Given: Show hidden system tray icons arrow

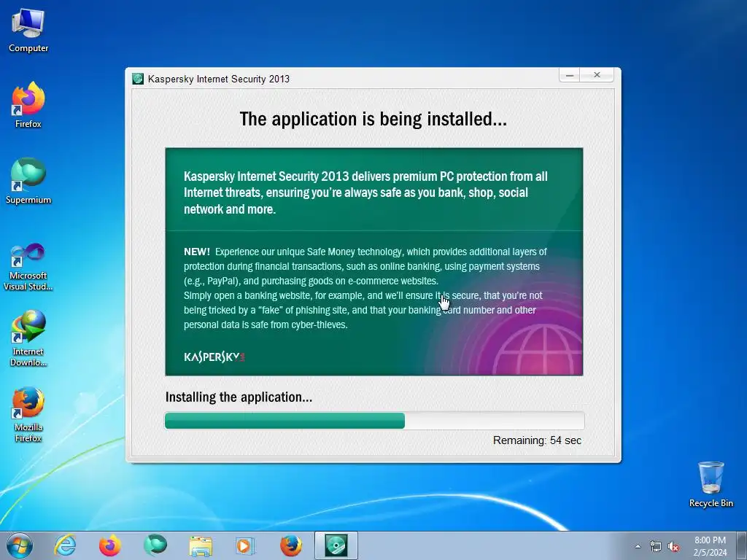Looking at the screenshot, I should pos(638,546).
